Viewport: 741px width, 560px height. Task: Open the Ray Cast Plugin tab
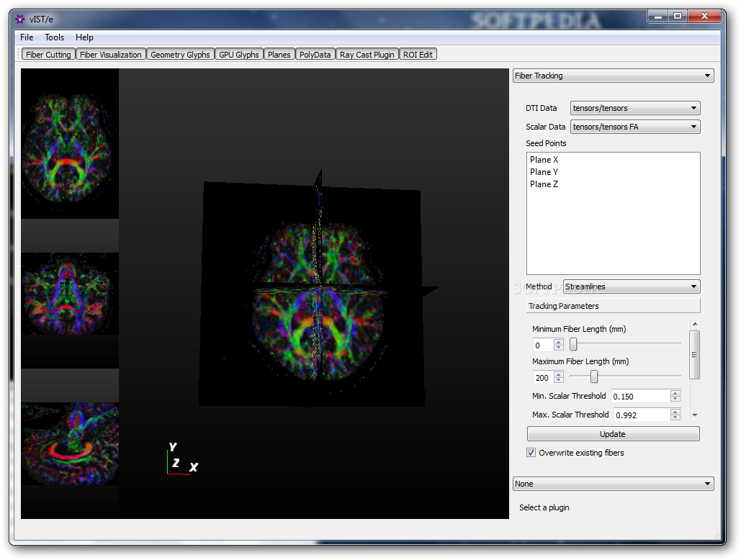tap(367, 54)
